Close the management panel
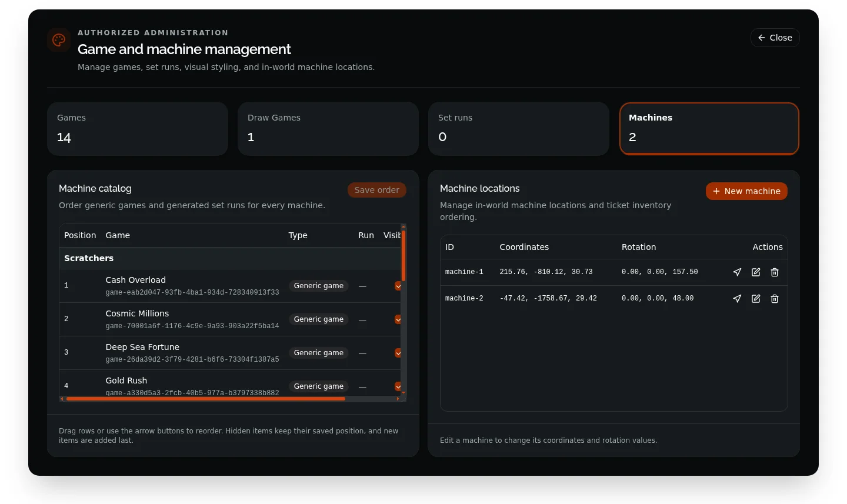 pos(775,38)
